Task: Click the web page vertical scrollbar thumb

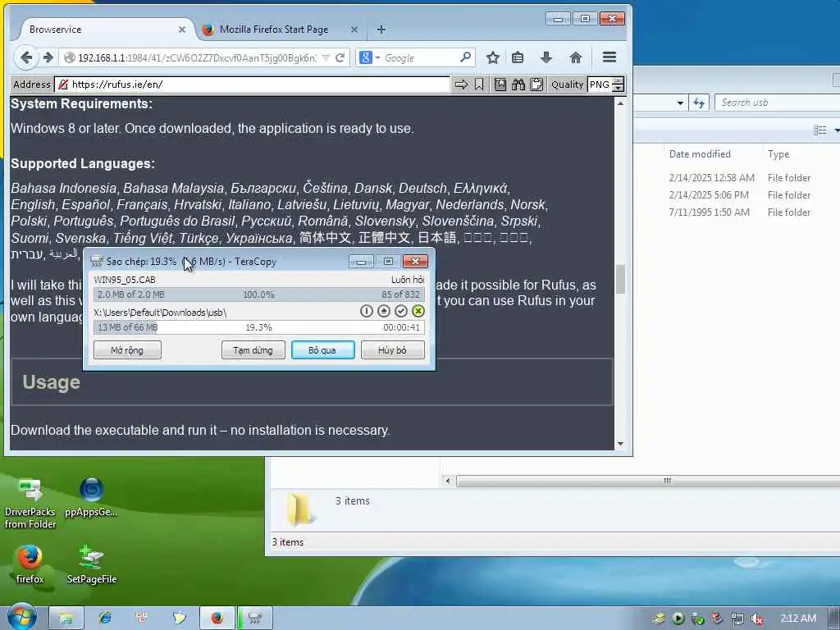Action: (x=620, y=279)
